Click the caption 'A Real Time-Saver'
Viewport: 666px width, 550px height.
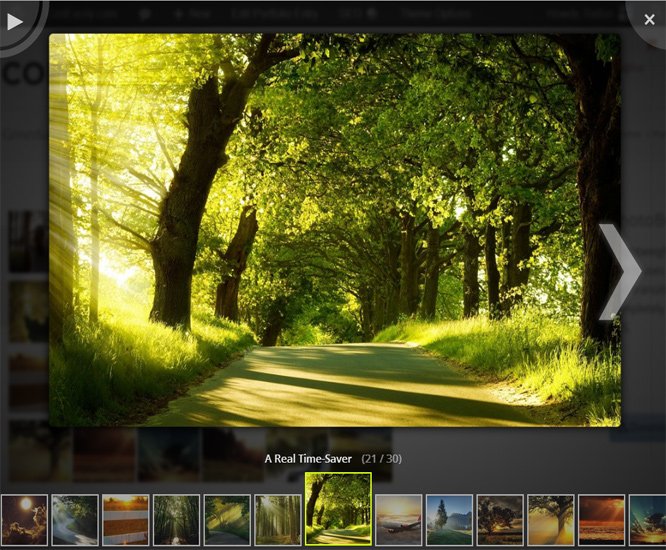coord(308,459)
